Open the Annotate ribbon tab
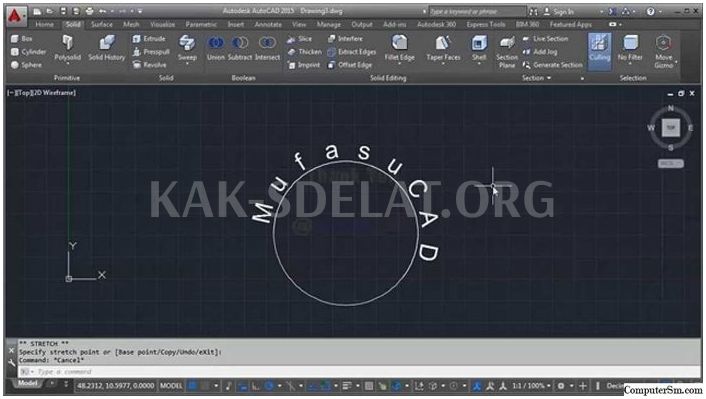This screenshot has height=399, width=706. pos(268,24)
